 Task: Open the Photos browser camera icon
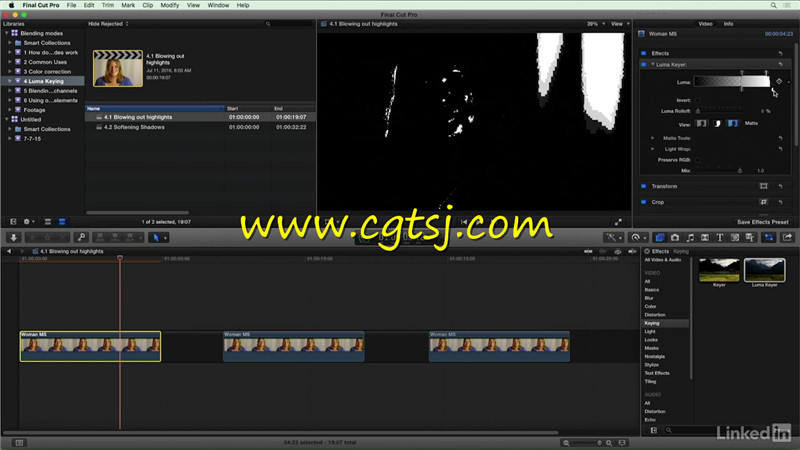(675, 238)
